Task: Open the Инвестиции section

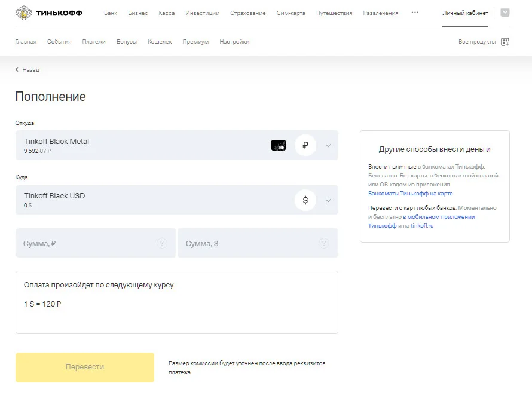Action: pyautogui.click(x=203, y=13)
